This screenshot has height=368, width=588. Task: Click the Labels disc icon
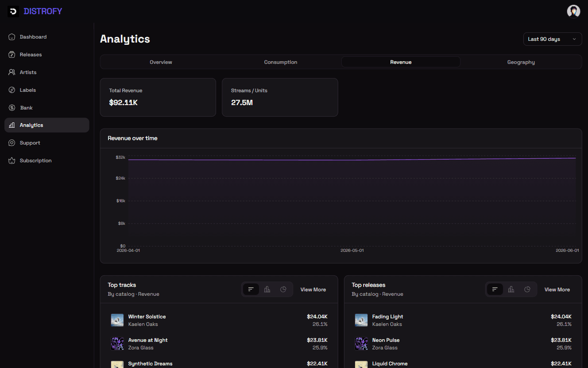[12, 90]
